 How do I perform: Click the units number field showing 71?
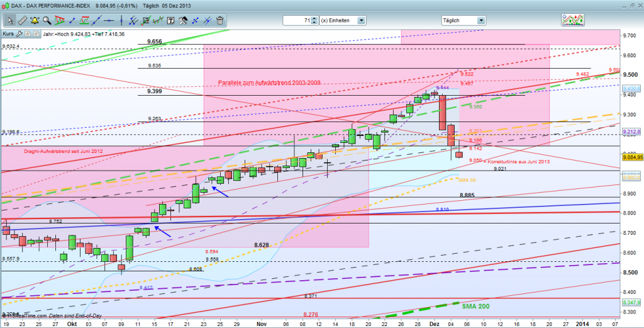click(297, 20)
